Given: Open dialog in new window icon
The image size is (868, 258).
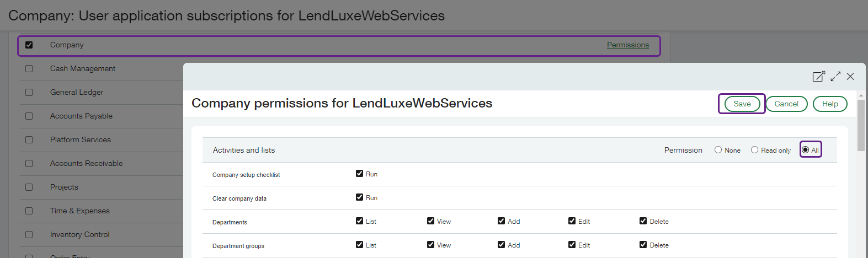Looking at the screenshot, I should [x=818, y=77].
